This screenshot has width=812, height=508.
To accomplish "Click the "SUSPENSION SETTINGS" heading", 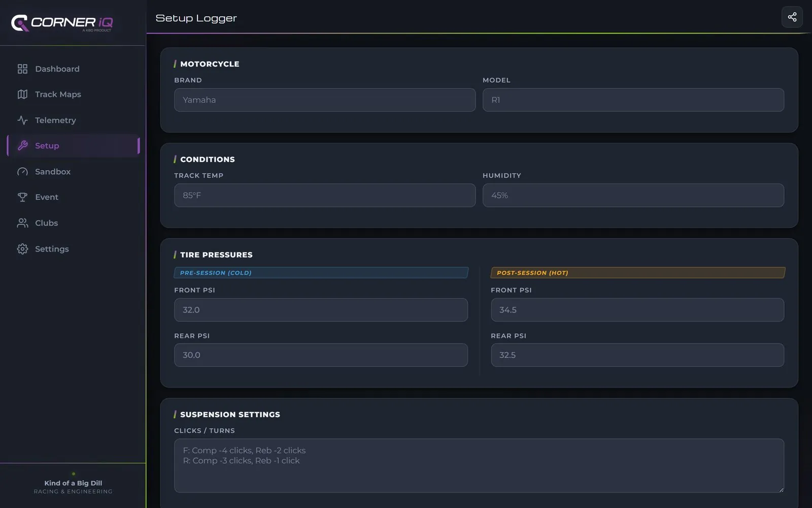I will [x=230, y=415].
